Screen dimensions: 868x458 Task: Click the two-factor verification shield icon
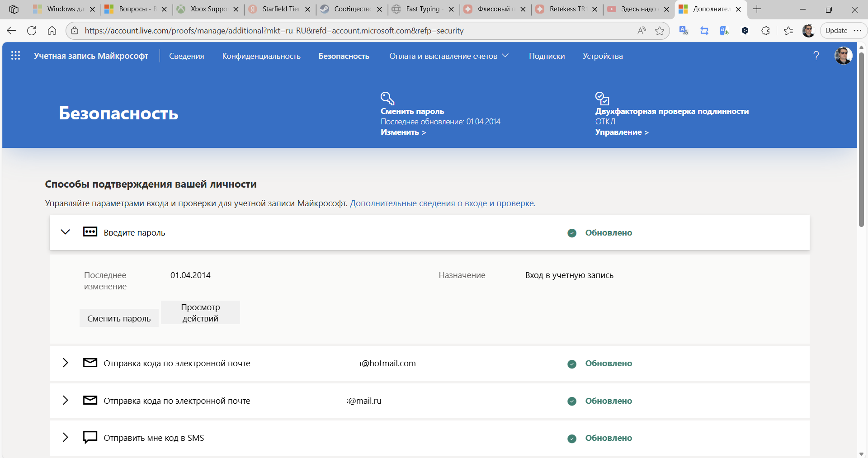(x=602, y=98)
